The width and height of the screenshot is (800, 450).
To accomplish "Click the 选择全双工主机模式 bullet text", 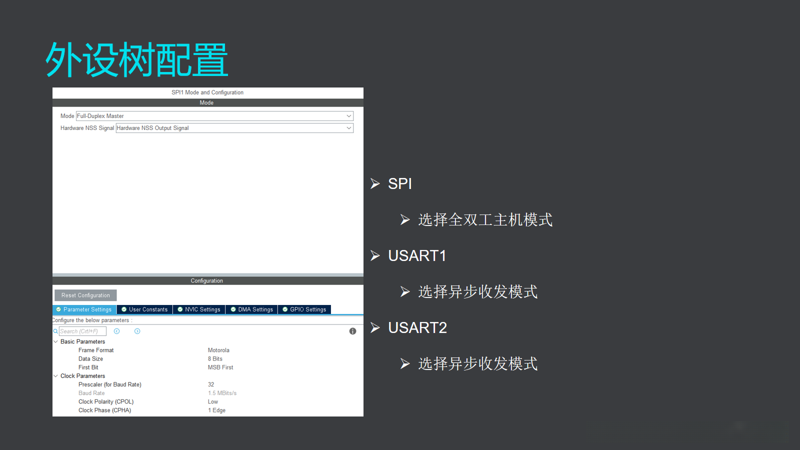I will click(485, 220).
